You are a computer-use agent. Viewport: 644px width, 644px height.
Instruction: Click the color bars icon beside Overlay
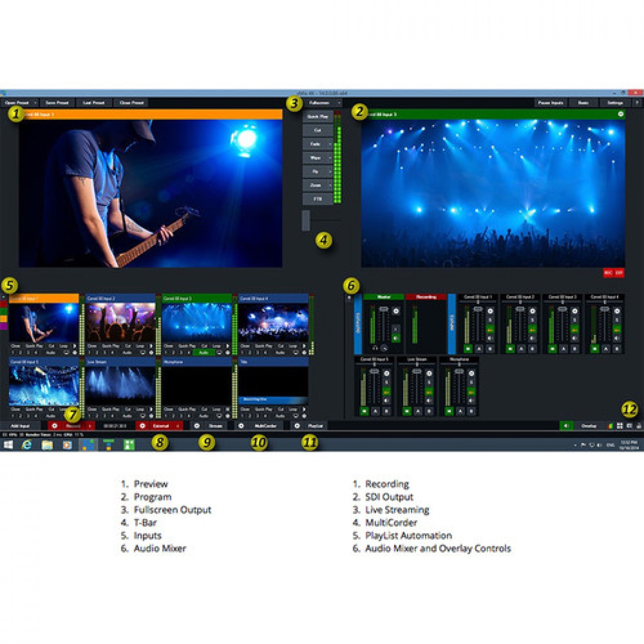[x=610, y=426]
